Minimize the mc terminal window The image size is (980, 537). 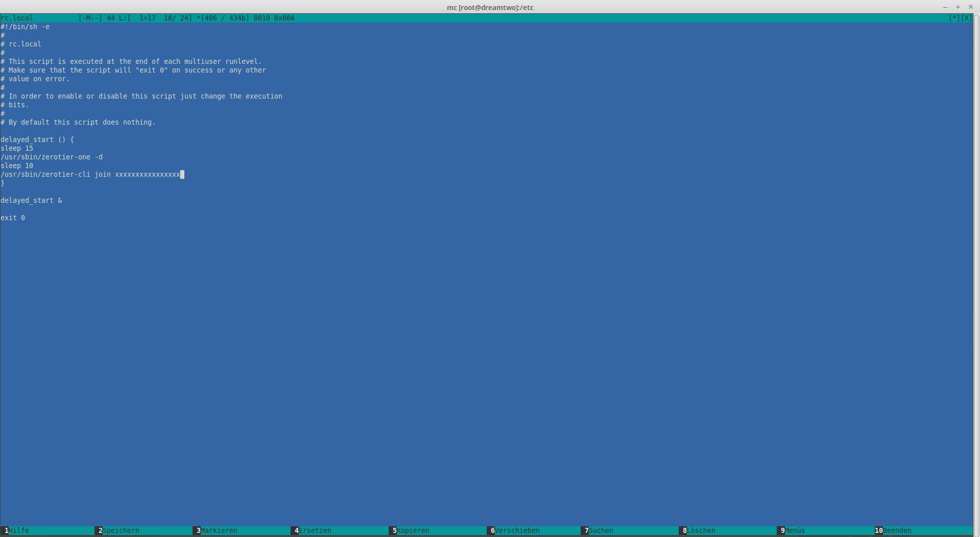tap(945, 7)
